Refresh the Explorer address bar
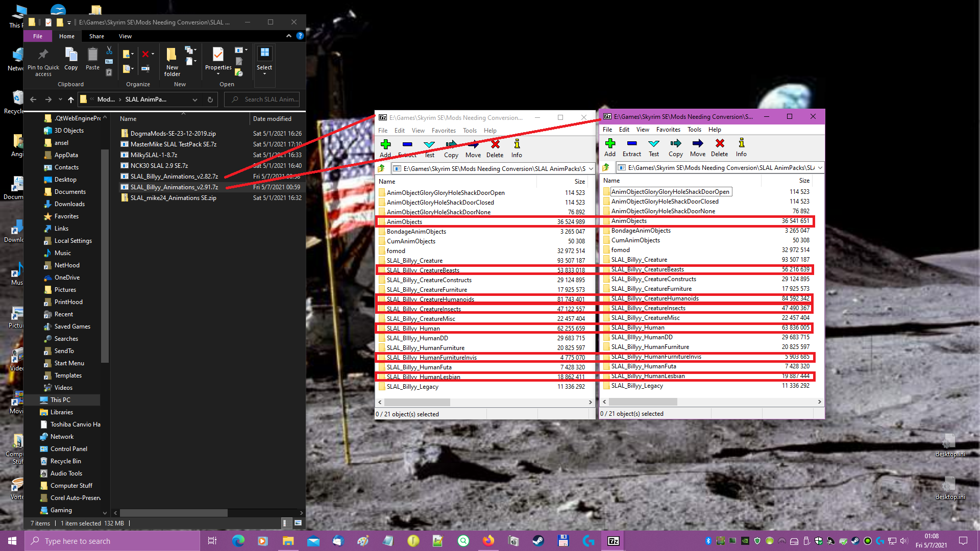Viewport: 980px width, 551px height. pyautogui.click(x=210, y=99)
